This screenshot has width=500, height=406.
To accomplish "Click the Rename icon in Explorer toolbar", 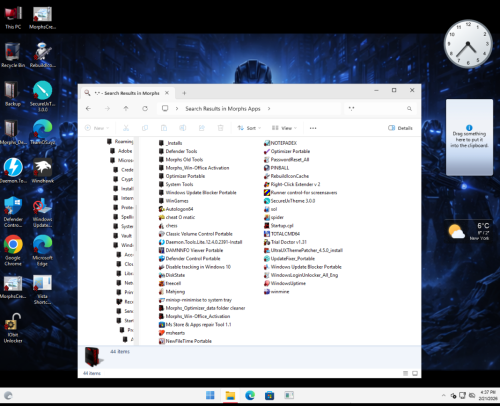I will (x=183, y=128).
